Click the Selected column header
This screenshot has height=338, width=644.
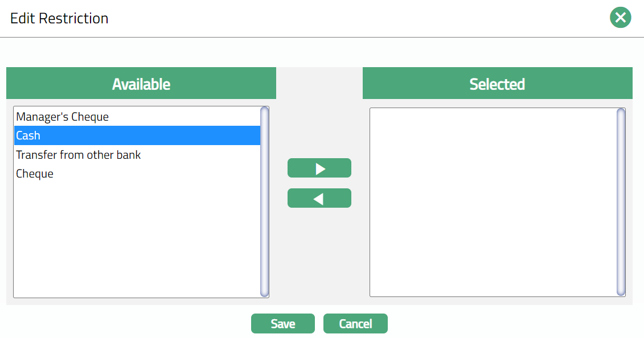coord(497,84)
